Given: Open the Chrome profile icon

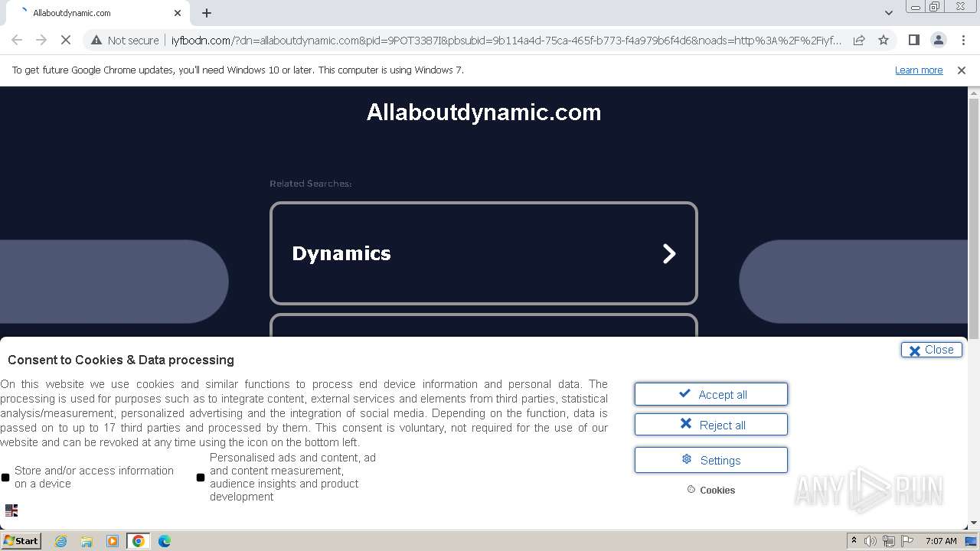Looking at the screenshot, I should (x=938, y=40).
